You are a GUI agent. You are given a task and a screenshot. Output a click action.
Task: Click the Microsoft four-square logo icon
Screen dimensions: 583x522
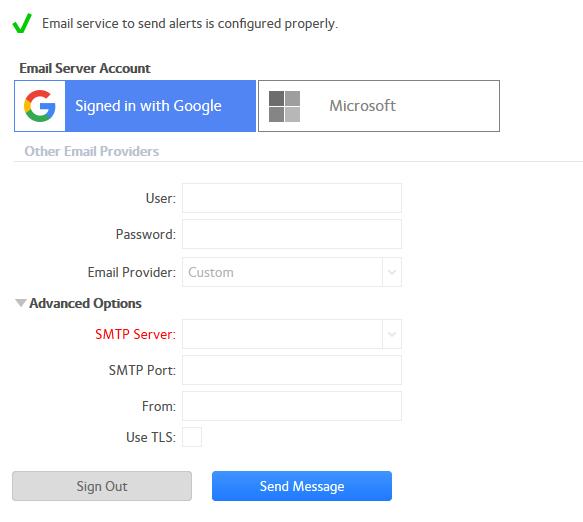[284, 106]
